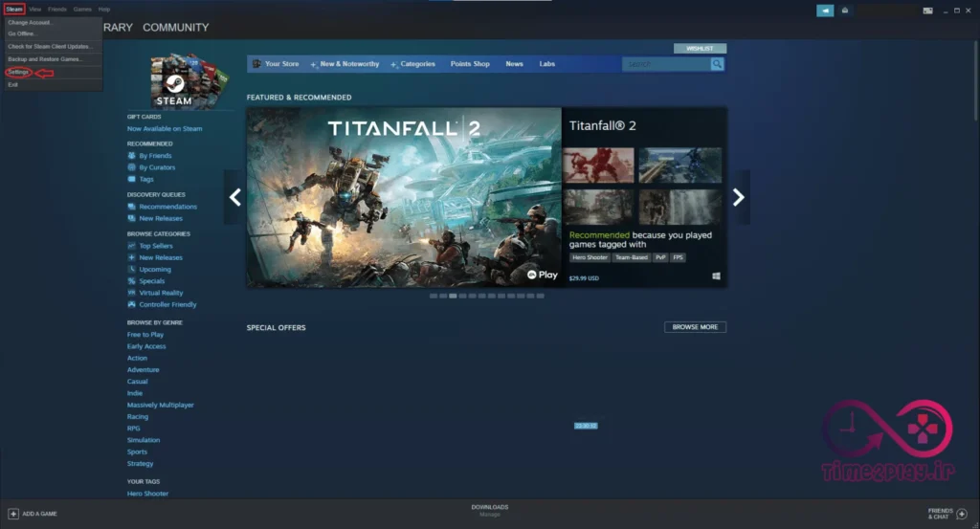
Task: Click the store page vertical scrollbar
Action: click(x=975, y=81)
